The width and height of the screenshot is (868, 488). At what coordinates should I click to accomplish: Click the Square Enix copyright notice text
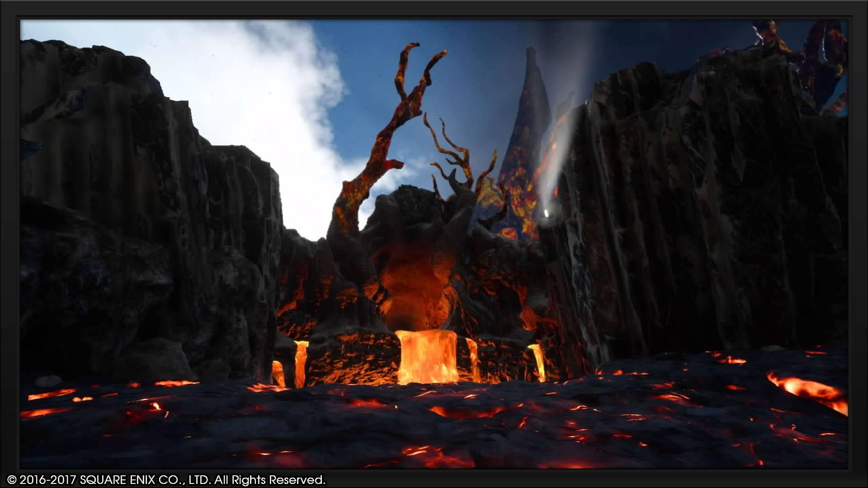[166, 479]
